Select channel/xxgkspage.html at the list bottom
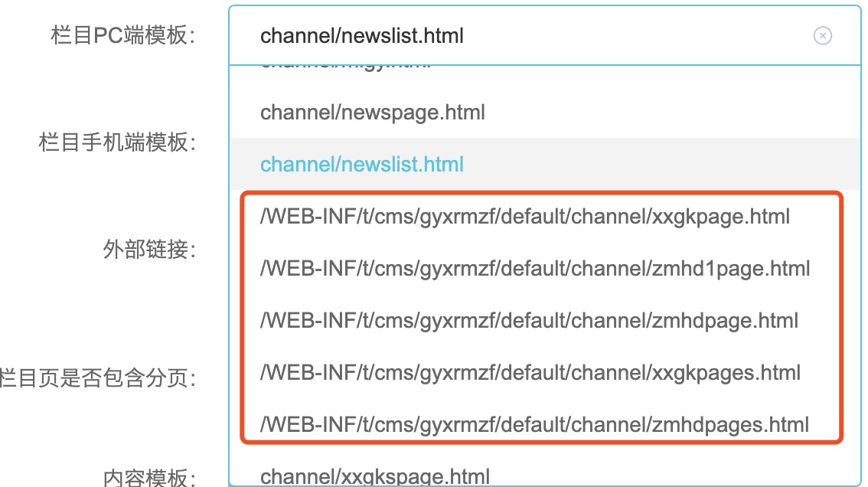This screenshot has height=487, width=868. click(x=375, y=476)
